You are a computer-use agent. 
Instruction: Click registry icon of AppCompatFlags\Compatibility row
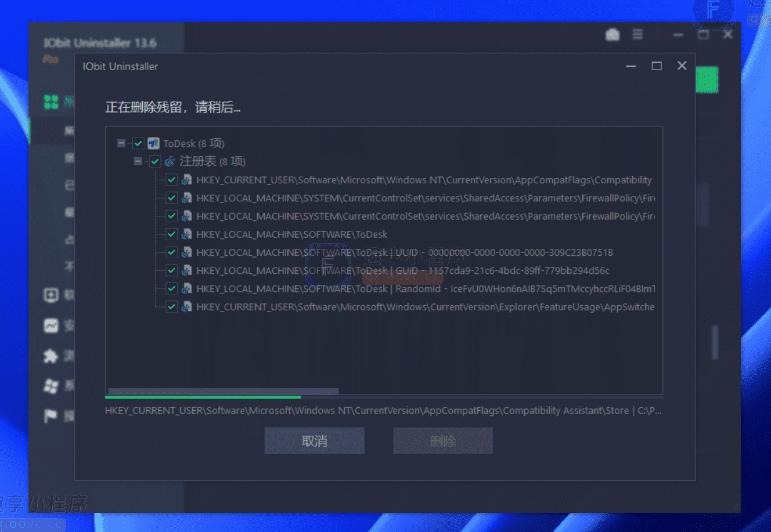[x=187, y=180]
